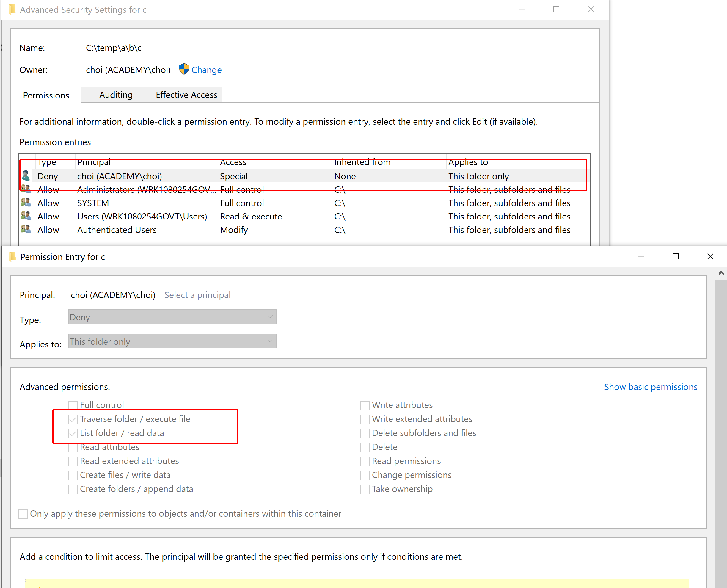Check the Write extended attributes checkbox
This screenshot has height=588, width=727.
click(365, 419)
